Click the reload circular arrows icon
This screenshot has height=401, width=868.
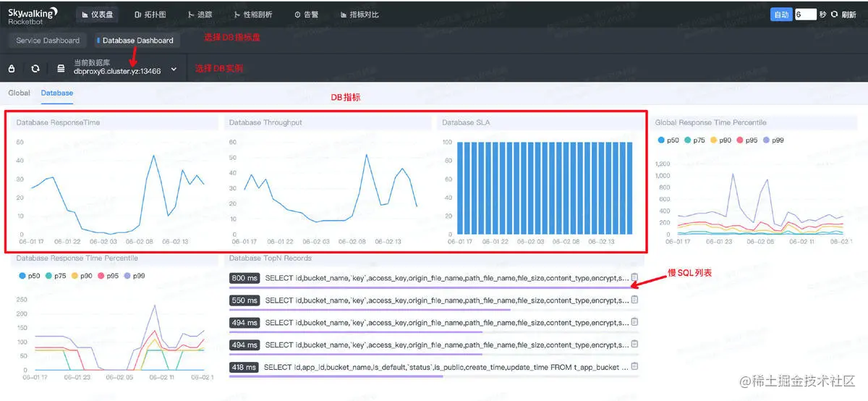(35, 69)
